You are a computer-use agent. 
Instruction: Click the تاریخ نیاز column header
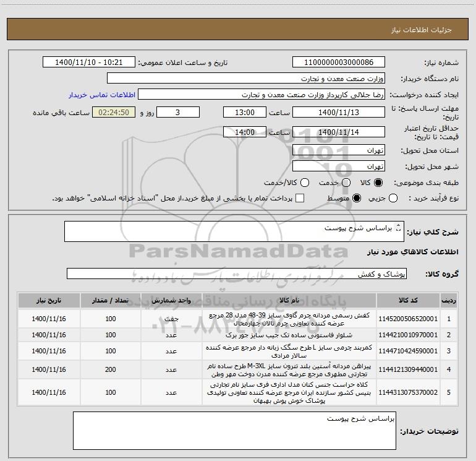coord(49,300)
